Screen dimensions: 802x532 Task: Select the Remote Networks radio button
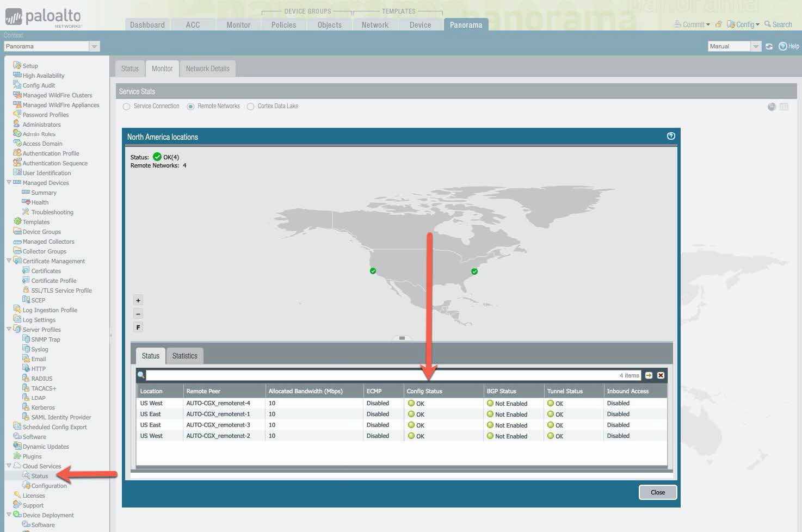point(190,107)
